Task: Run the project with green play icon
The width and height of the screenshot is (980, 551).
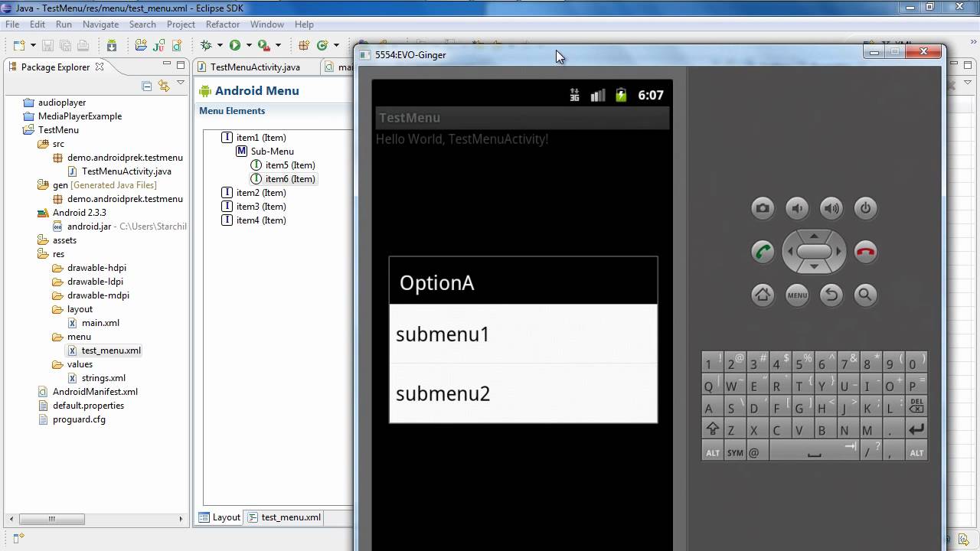Action: [x=235, y=46]
